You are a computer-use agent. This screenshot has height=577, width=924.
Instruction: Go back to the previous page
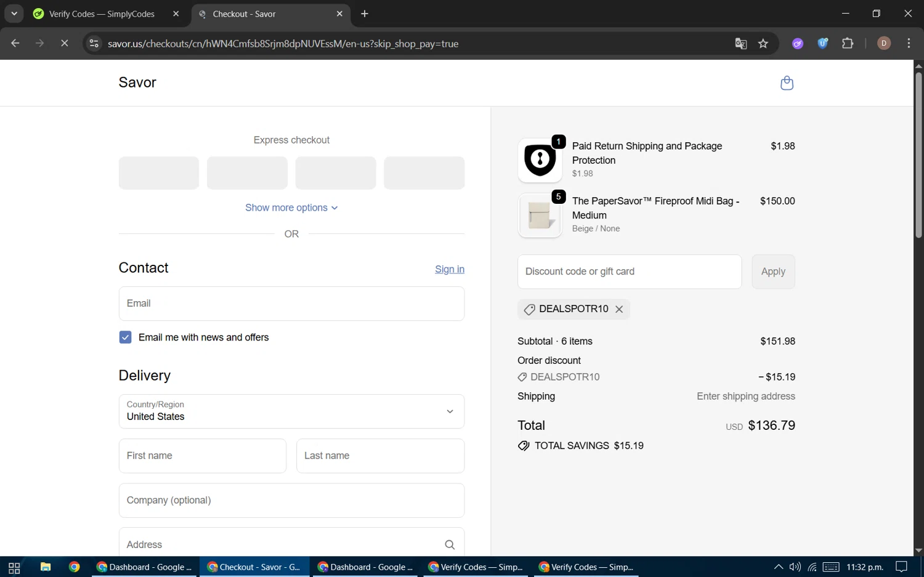(x=15, y=44)
